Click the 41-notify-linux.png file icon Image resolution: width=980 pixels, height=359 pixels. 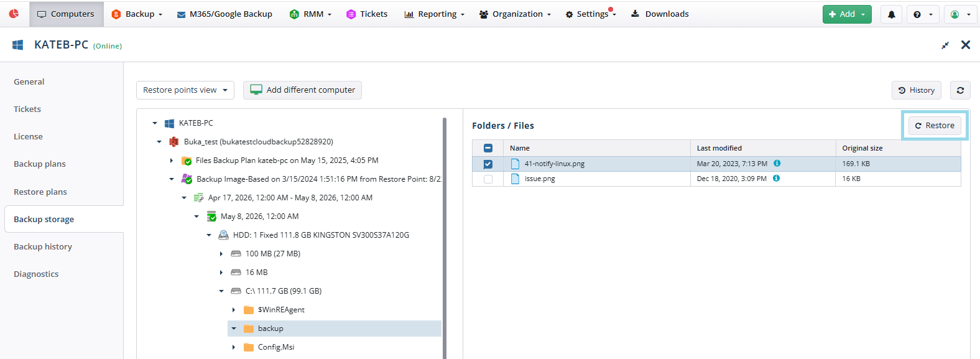[x=515, y=164]
